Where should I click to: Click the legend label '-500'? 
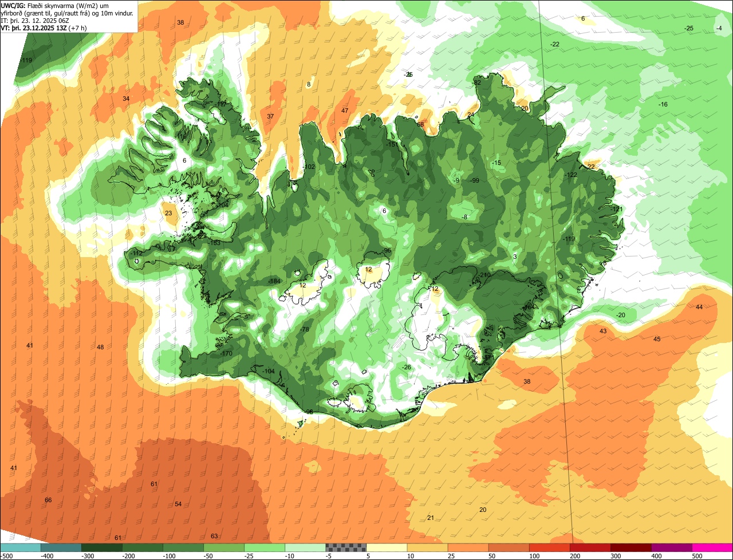pyautogui.click(x=7, y=556)
